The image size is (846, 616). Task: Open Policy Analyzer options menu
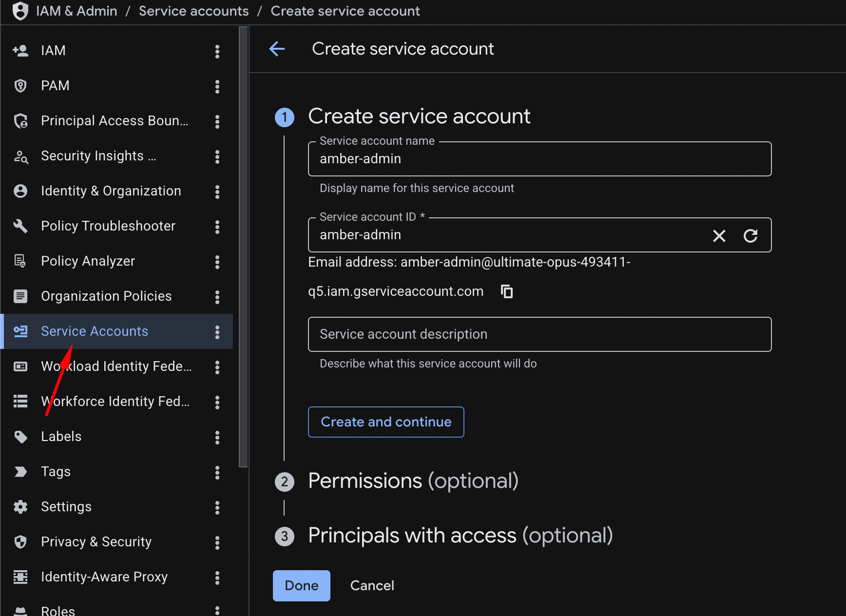217,262
